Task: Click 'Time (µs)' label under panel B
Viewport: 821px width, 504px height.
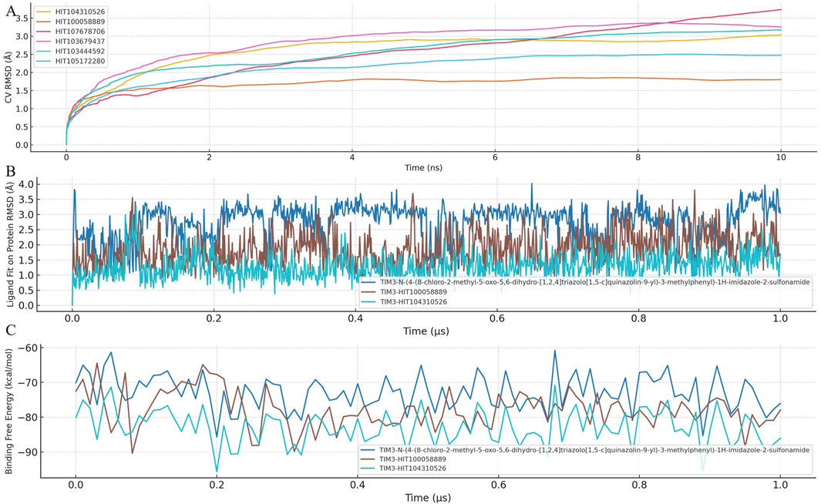Action: [426, 331]
